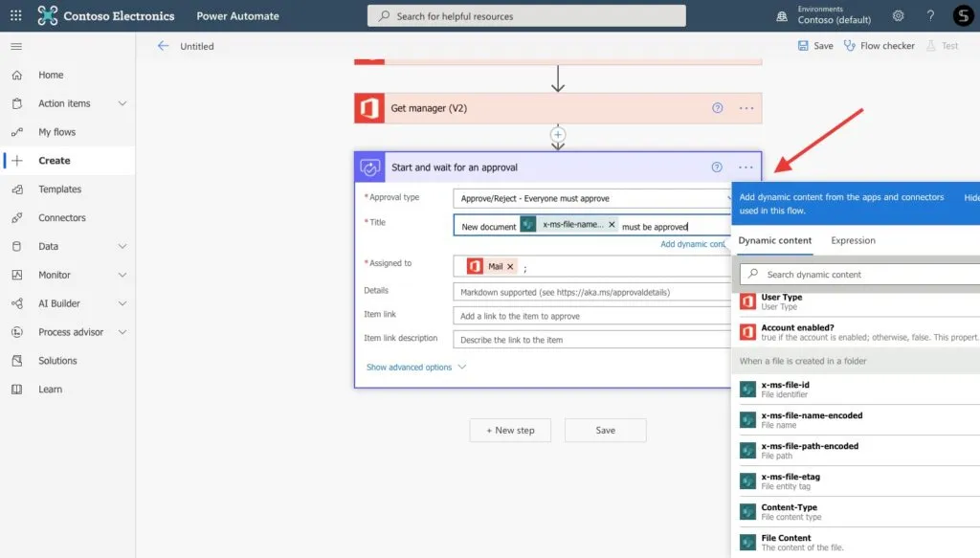Viewport: 980px width, 558px height.
Task: Click the Details input field
Action: pos(591,292)
